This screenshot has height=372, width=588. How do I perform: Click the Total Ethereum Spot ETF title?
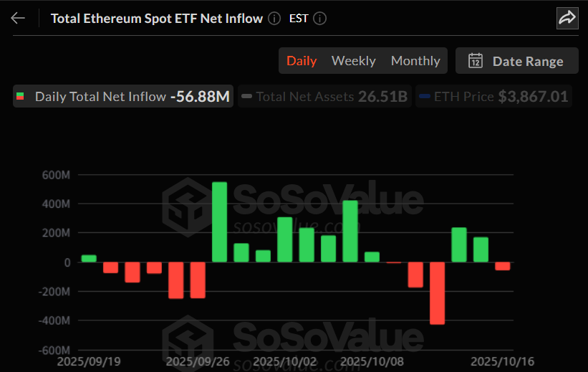click(x=156, y=19)
